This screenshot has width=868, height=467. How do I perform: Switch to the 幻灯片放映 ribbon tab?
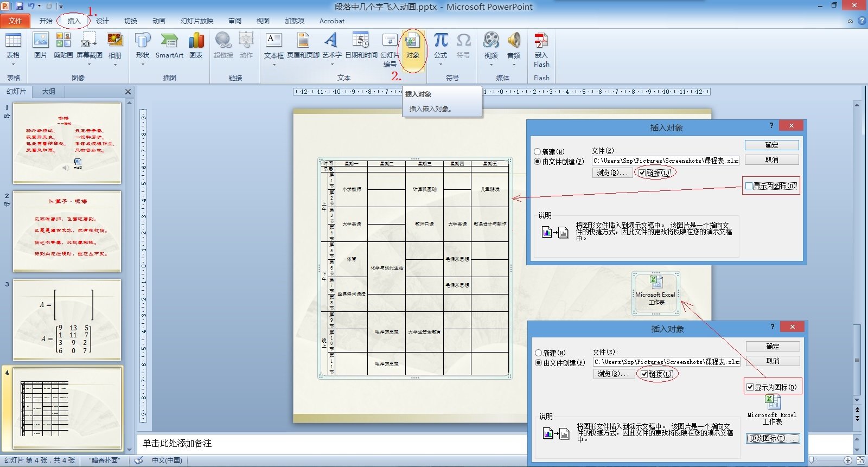[x=197, y=21]
